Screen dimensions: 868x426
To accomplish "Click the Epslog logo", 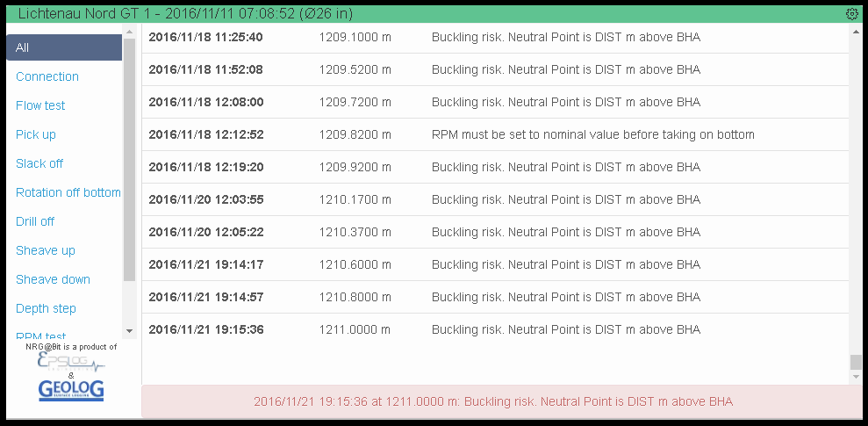I will click(x=71, y=362).
